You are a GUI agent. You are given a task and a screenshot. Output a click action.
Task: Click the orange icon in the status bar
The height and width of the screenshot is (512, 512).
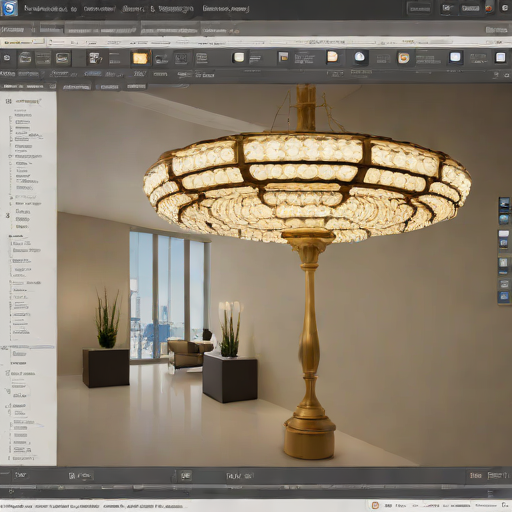point(375,505)
